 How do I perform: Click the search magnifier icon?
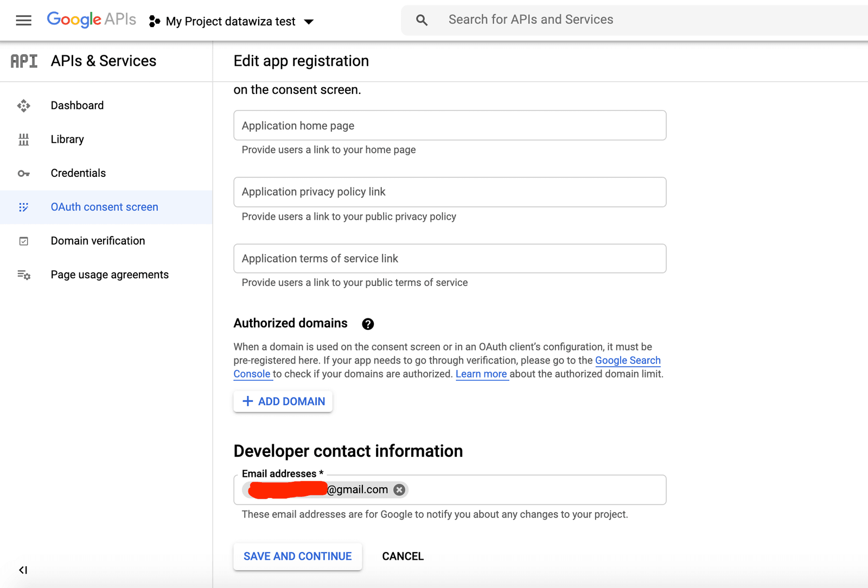[422, 20]
